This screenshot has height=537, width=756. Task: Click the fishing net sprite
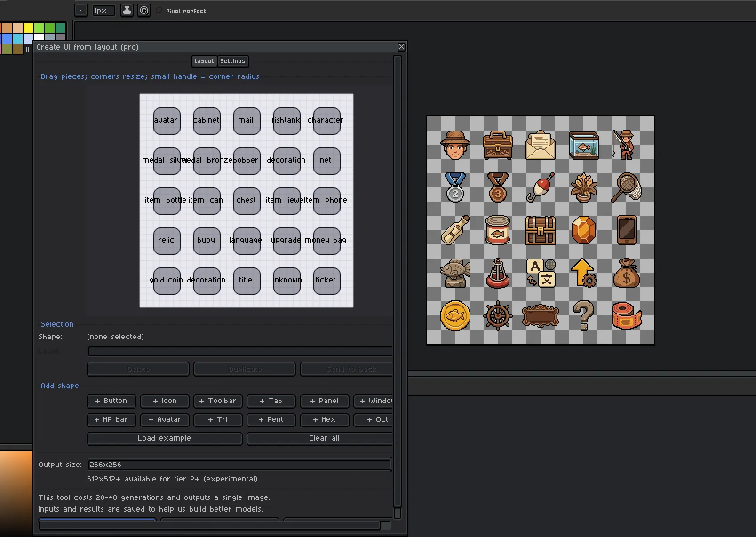(x=626, y=187)
